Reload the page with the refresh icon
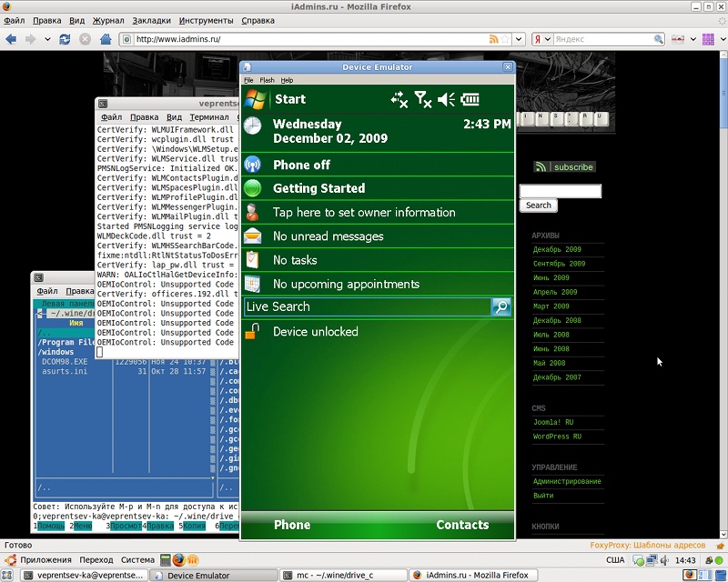Screen dimensions: 728x582 point(65,39)
